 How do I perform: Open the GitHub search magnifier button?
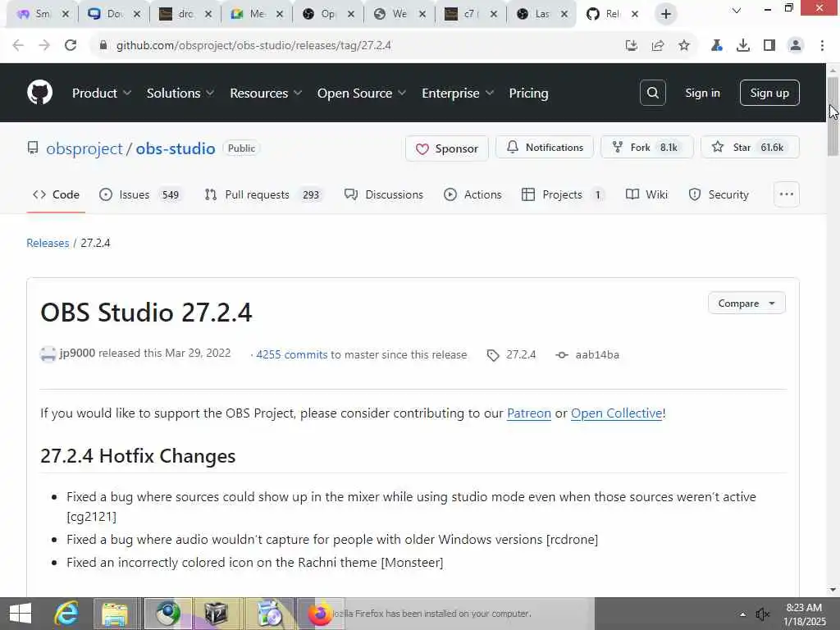tap(652, 93)
